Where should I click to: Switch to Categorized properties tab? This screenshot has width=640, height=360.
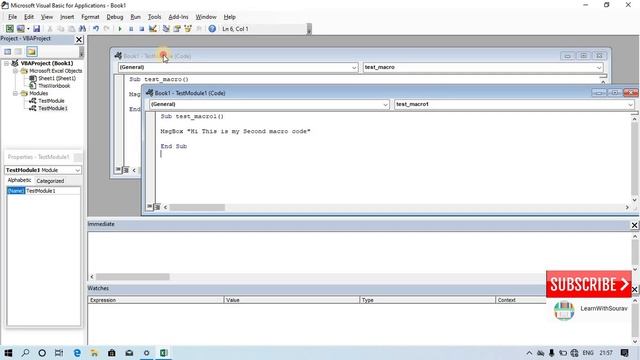(50, 180)
